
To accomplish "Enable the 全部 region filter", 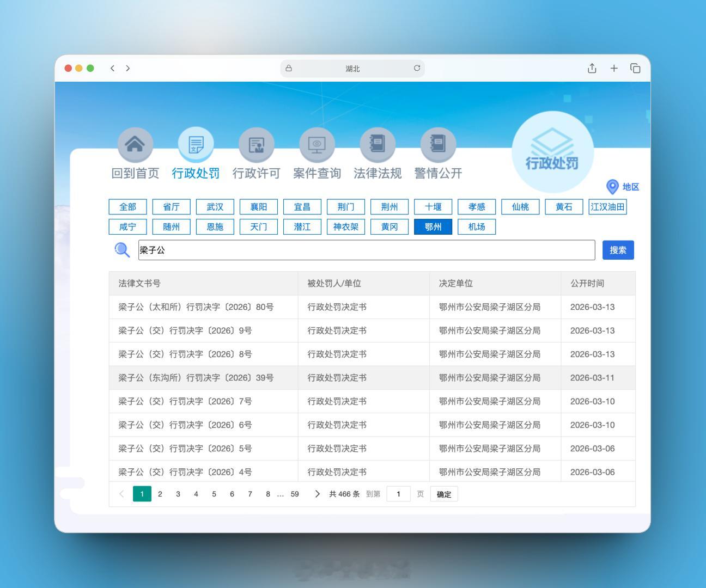I will pyautogui.click(x=127, y=207).
